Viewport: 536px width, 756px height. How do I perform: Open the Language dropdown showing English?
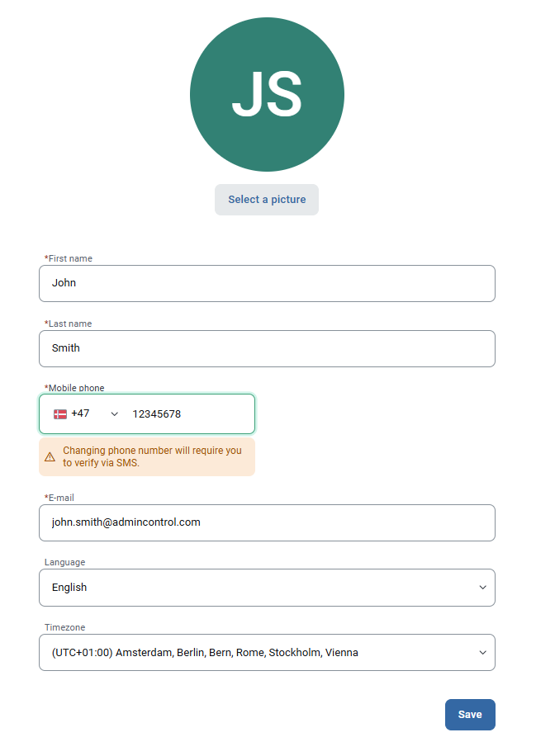pyautogui.click(x=267, y=587)
